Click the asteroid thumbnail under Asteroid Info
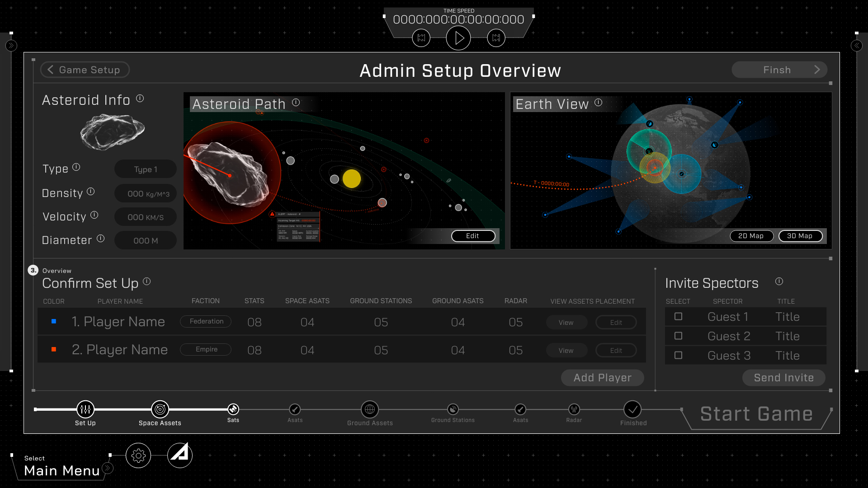 112,131
